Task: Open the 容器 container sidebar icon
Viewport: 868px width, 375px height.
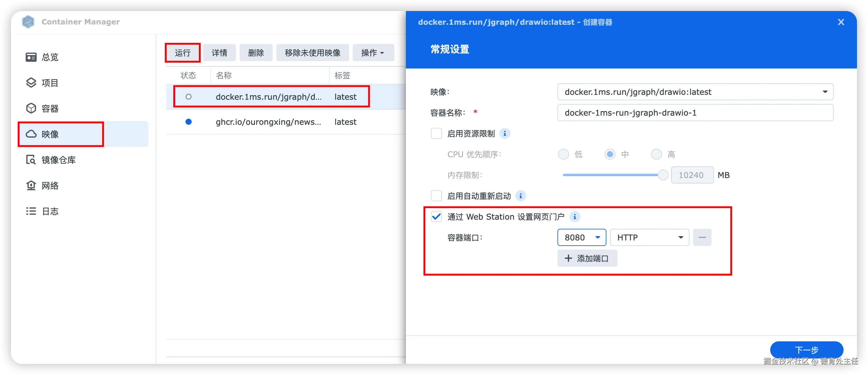Action: click(x=31, y=108)
